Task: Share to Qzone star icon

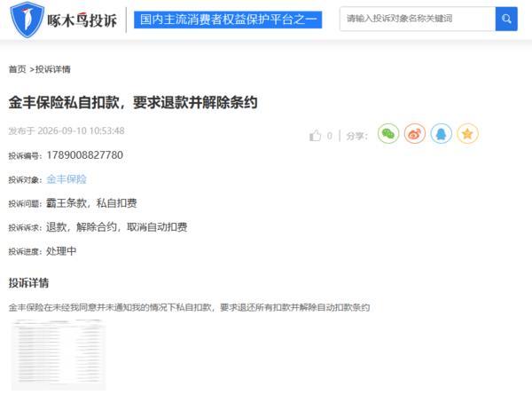Action: pos(467,133)
